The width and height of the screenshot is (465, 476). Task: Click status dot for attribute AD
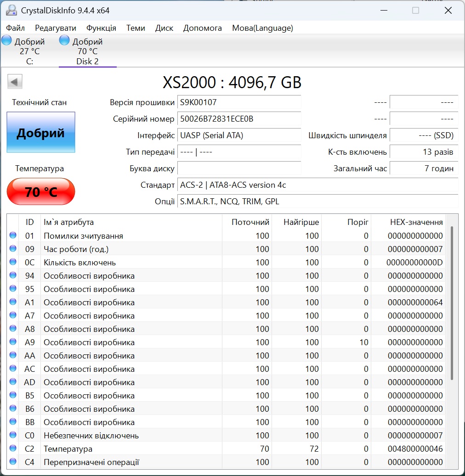pos(13,382)
